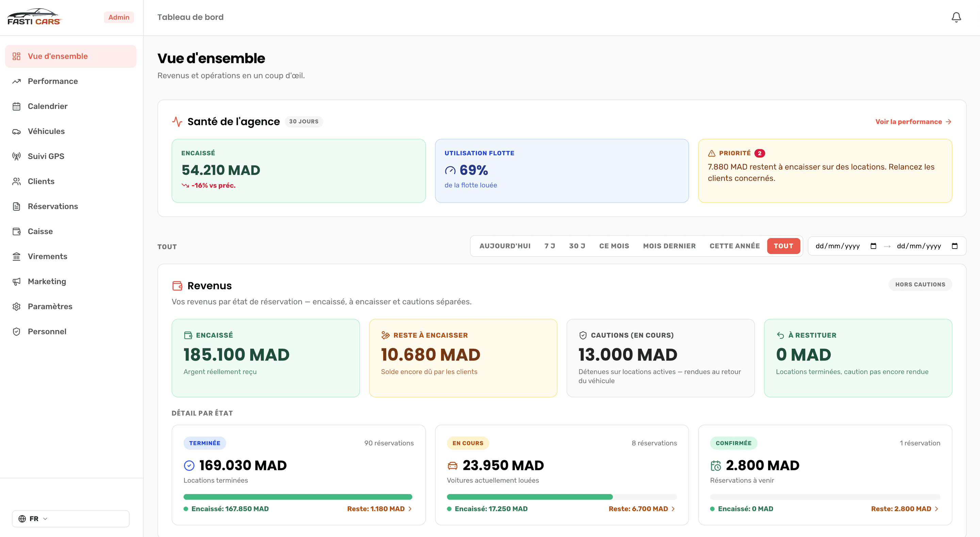The width and height of the screenshot is (980, 537).
Task: Click the Santé de l'agence pulse icon
Action: coord(177,122)
